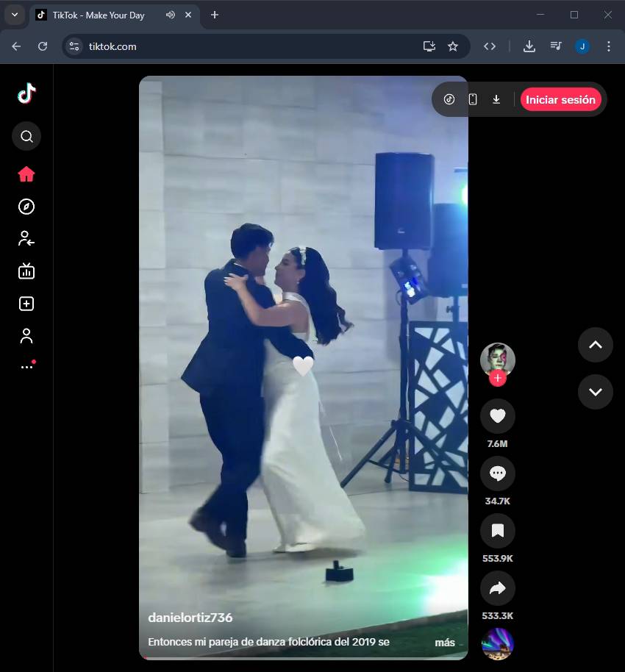625x672 pixels.
Task: Open the Profile icon in sidebar
Action: [x=26, y=336]
